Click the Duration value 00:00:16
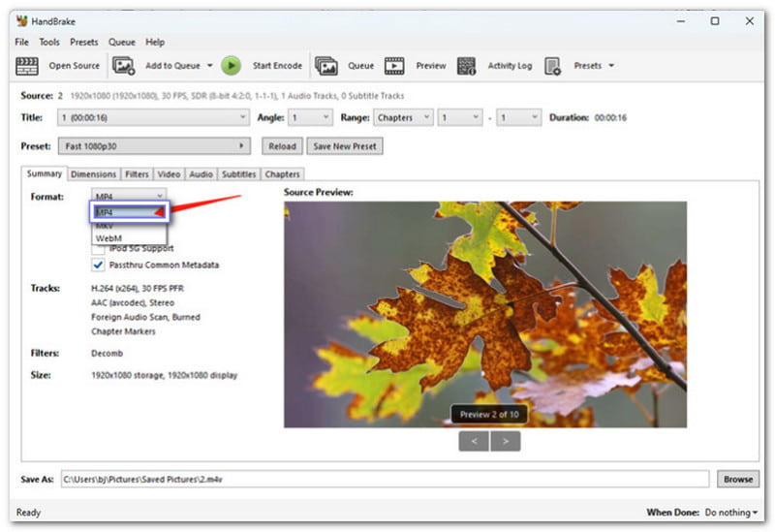Screen dimensions: 775x532 (610, 117)
